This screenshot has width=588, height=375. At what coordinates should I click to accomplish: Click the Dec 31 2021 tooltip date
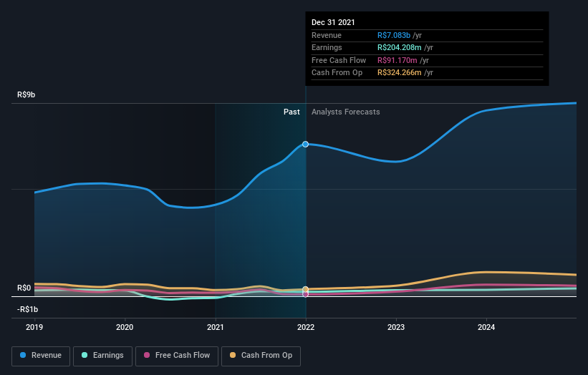click(x=333, y=22)
